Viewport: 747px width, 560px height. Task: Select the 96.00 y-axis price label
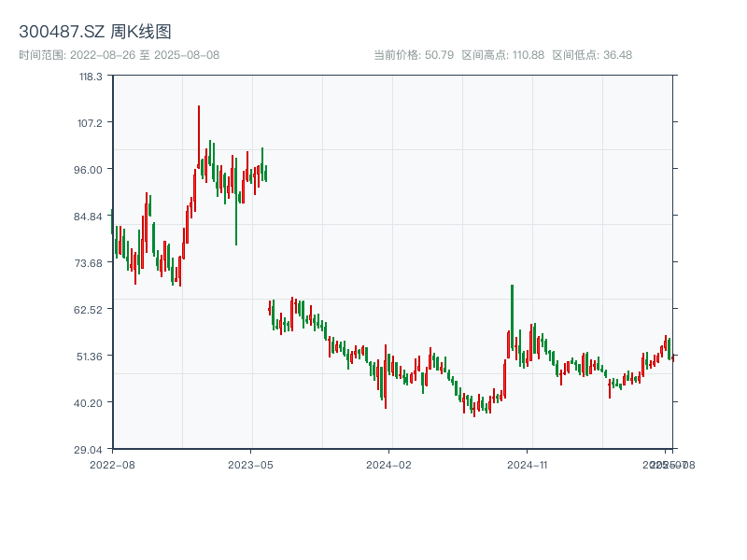point(91,170)
